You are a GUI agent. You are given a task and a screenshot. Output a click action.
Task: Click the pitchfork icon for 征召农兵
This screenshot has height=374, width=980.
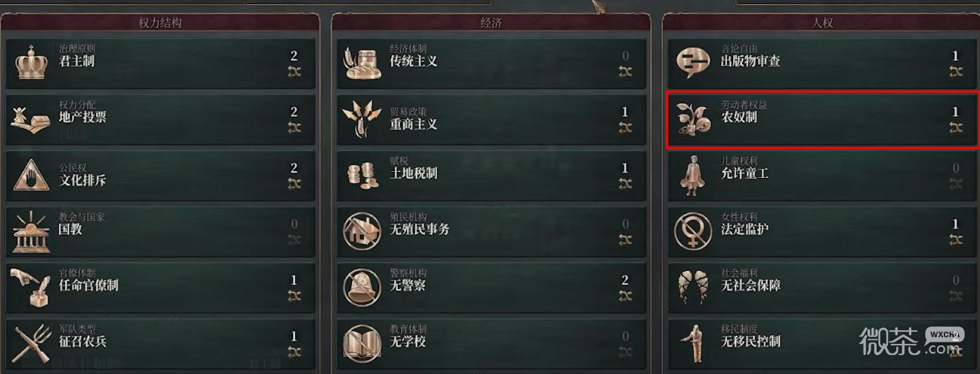click(x=32, y=343)
